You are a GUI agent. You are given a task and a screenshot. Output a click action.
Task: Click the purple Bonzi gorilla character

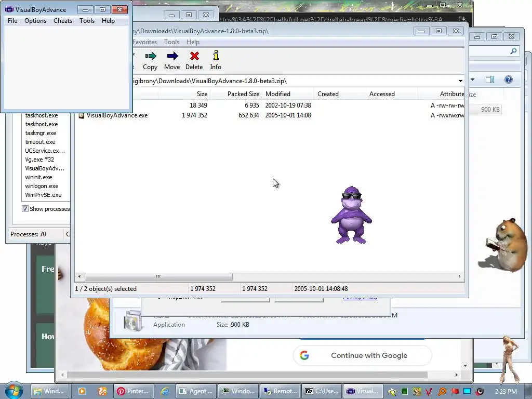[352, 215]
